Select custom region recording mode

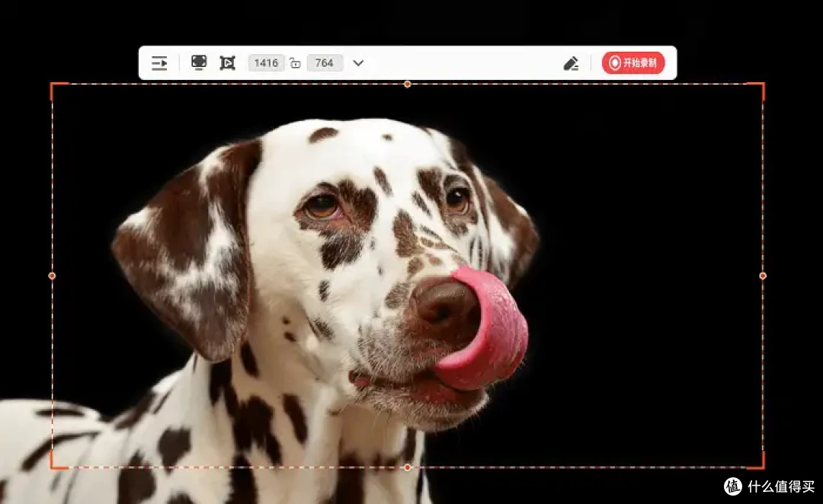pyautogui.click(x=227, y=63)
